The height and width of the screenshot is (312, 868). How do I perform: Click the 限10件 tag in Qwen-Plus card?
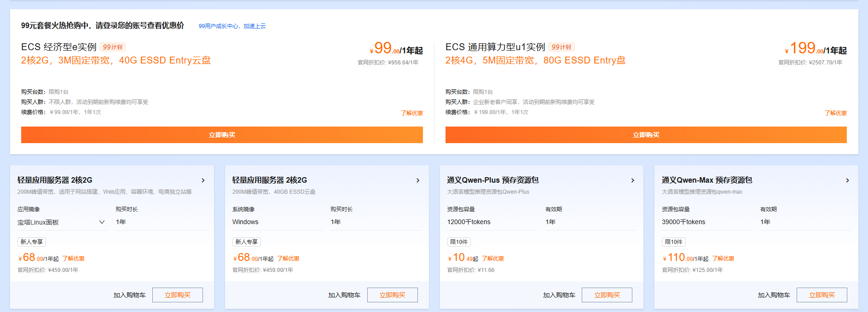(459, 242)
